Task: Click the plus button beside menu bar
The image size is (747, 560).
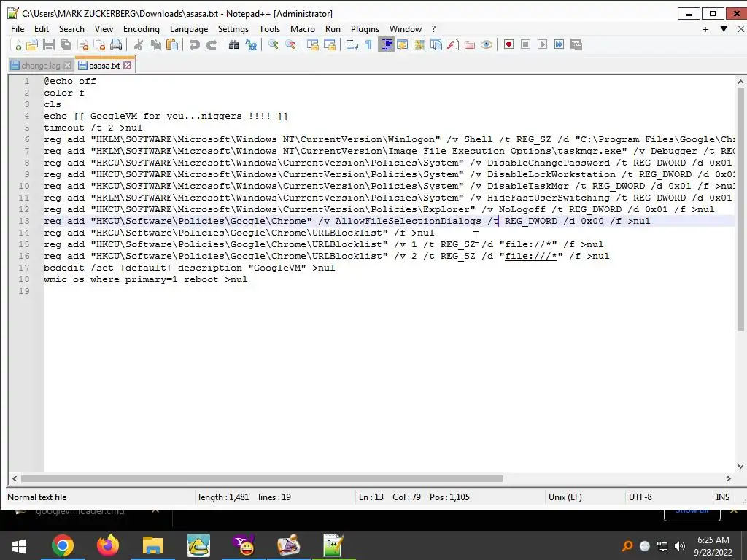Action: coord(705,29)
